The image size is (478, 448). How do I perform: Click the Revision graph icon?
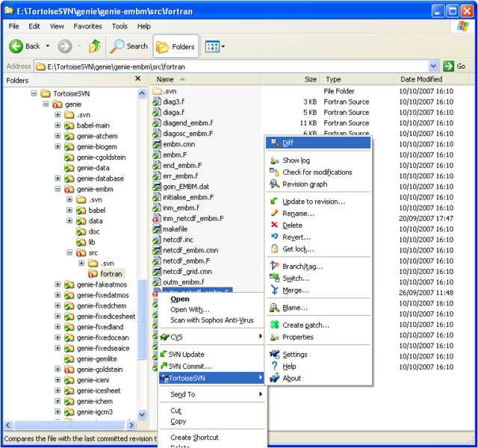[x=274, y=184]
